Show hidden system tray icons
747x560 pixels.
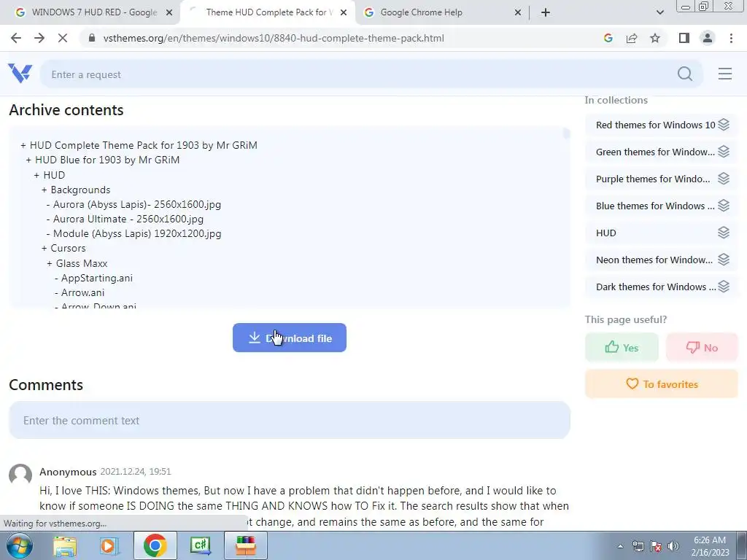pyautogui.click(x=620, y=546)
